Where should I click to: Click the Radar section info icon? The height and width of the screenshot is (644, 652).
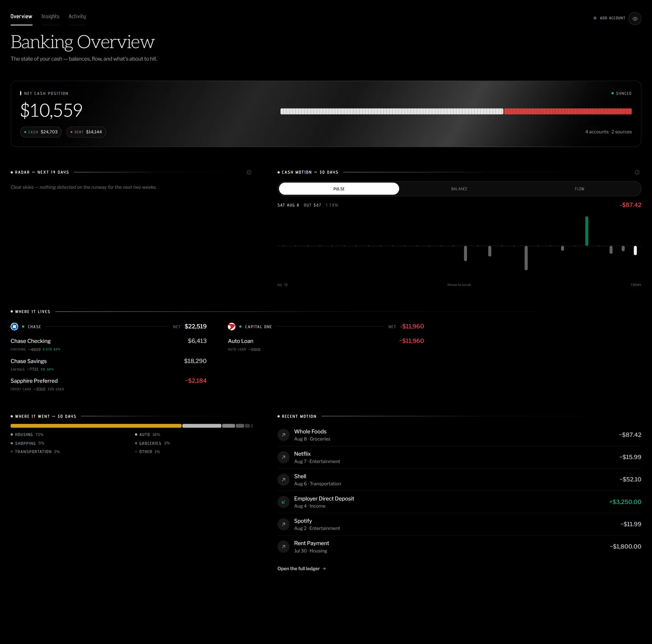(x=249, y=172)
